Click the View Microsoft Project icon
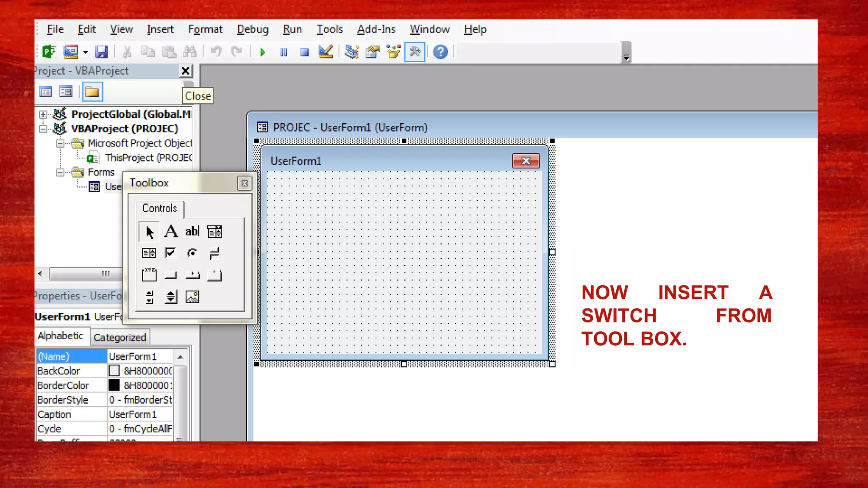Viewport: 868px width, 488px height. (x=49, y=52)
